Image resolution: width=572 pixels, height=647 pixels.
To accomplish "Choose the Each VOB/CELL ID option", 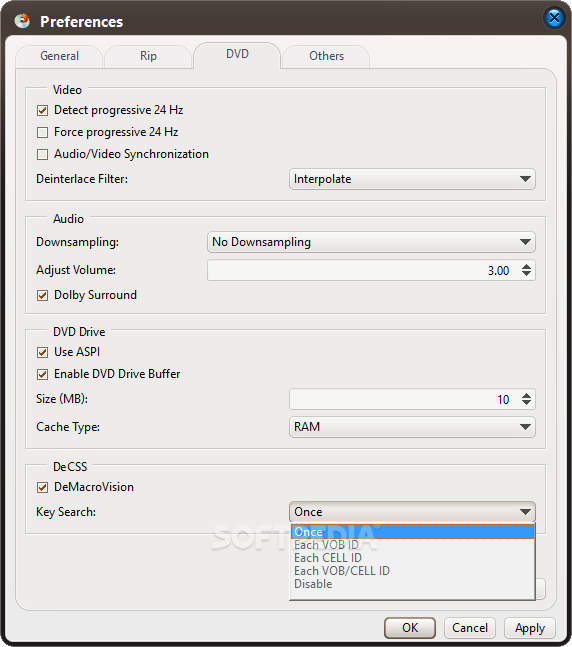I will pyautogui.click(x=412, y=571).
